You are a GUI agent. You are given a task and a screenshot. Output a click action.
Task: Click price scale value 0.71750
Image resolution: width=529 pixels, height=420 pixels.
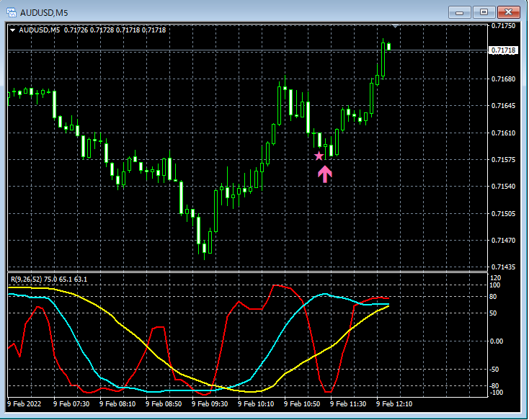click(x=503, y=26)
